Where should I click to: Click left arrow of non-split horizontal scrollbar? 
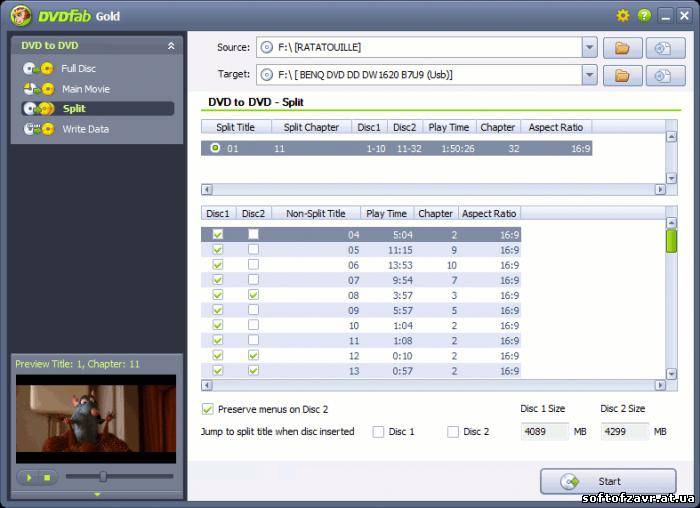click(206, 385)
